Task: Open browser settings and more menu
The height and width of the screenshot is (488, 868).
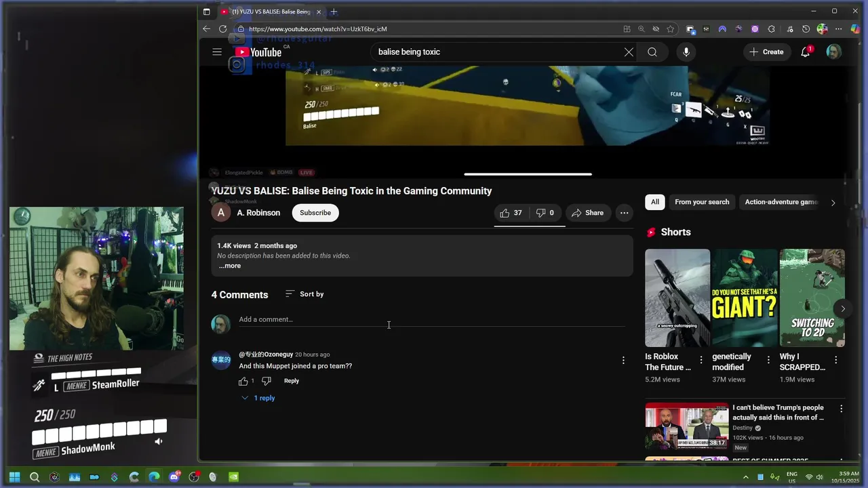Action: pyautogui.click(x=838, y=29)
